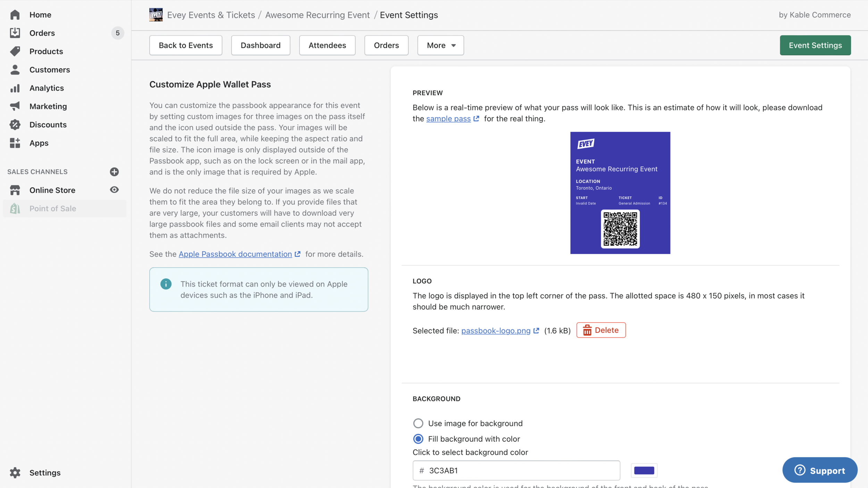Open the More dropdown menu

coord(440,45)
